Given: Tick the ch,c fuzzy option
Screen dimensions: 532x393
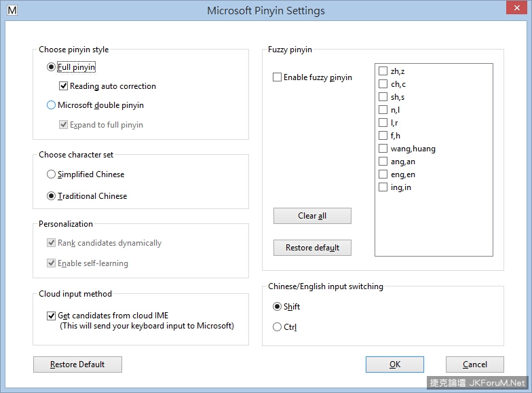Looking at the screenshot, I should click(x=383, y=84).
